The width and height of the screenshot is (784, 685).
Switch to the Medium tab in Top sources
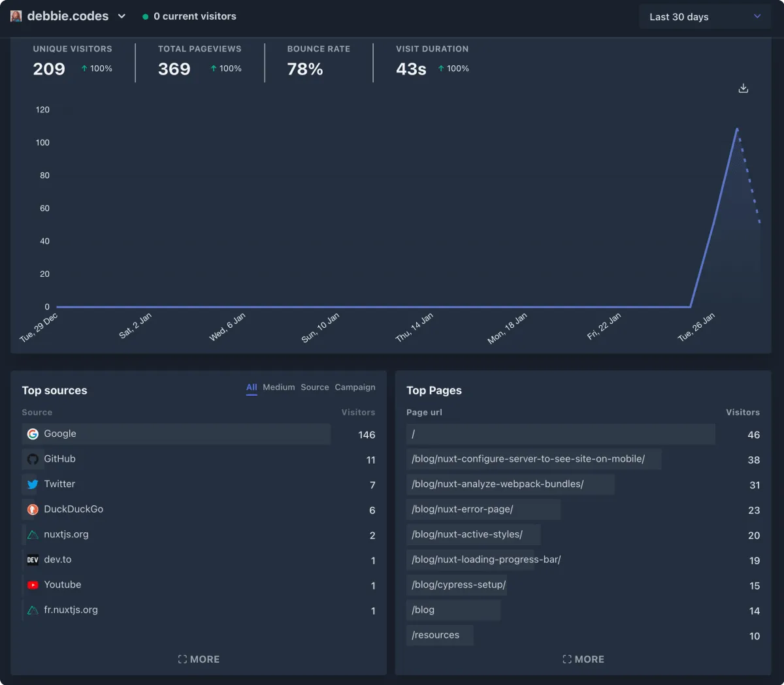click(x=279, y=387)
